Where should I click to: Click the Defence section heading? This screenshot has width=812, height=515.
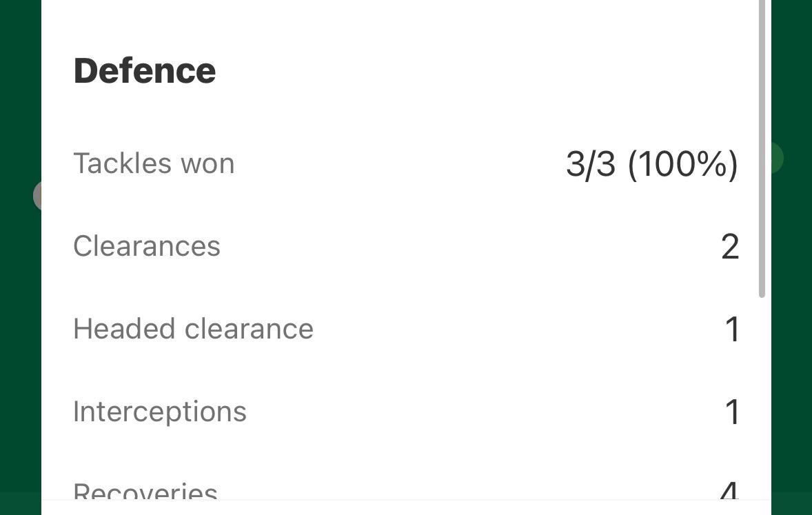(145, 71)
